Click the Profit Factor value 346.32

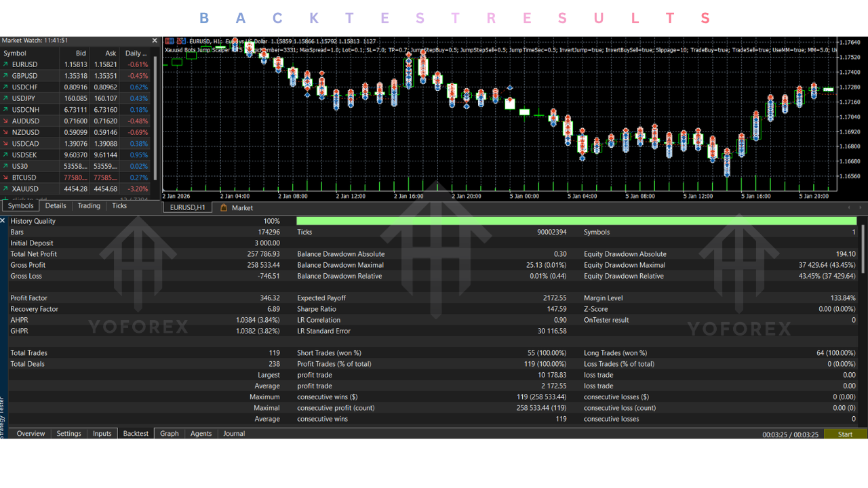(269, 298)
